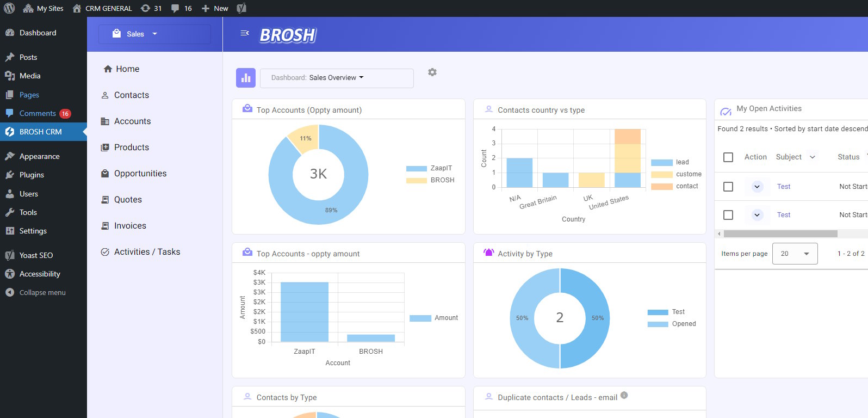Collapse the WordPress admin menu
The height and width of the screenshot is (418, 868).
coord(44,292)
